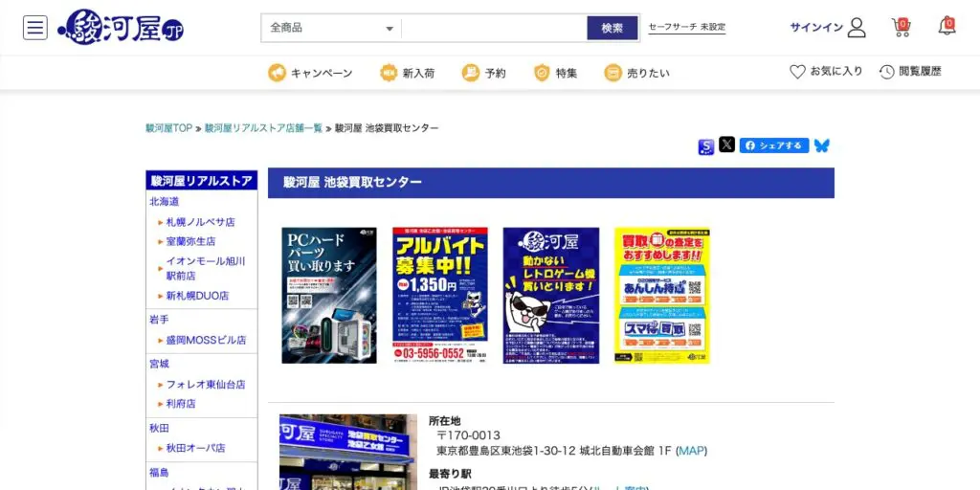Image resolution: width=980 pixels, height=490 pixels.
Task: Follow the 駿河屋TOP breadcrumb link
Action: tap(168, 128)
